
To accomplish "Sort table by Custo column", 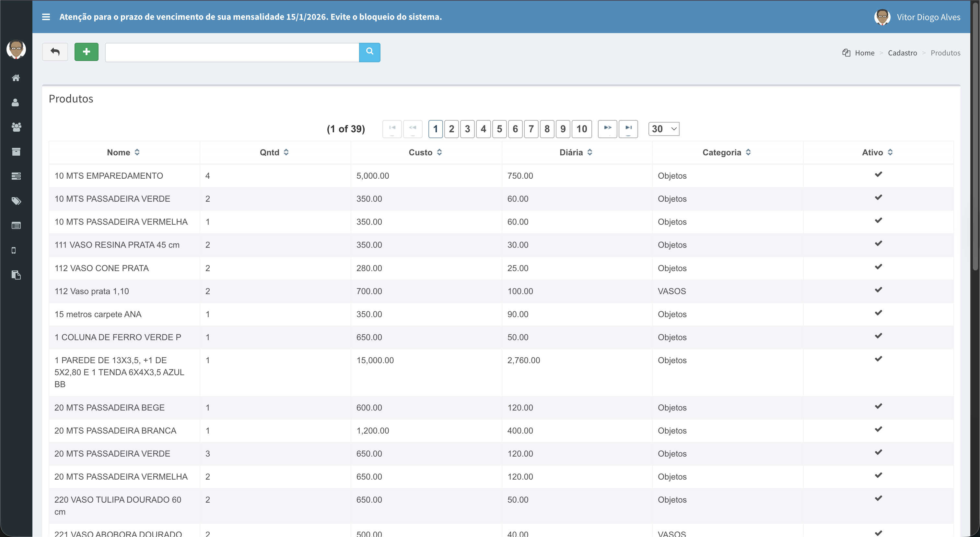I will [x=426, y=152].
